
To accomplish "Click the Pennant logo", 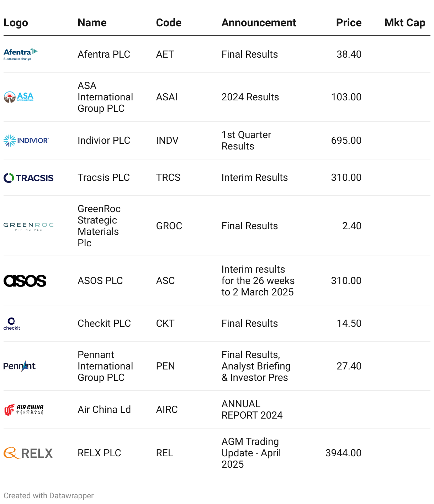I will tap(20, 366).
